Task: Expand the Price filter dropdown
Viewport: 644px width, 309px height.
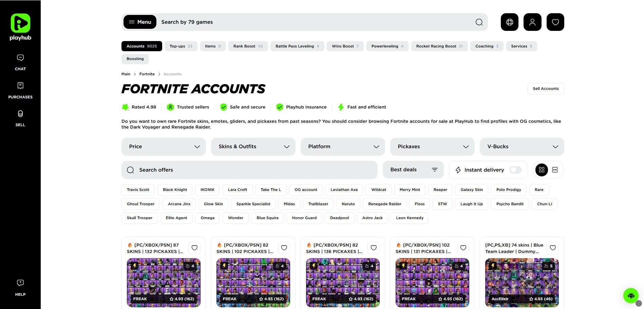Action: (x=164, y=147)
